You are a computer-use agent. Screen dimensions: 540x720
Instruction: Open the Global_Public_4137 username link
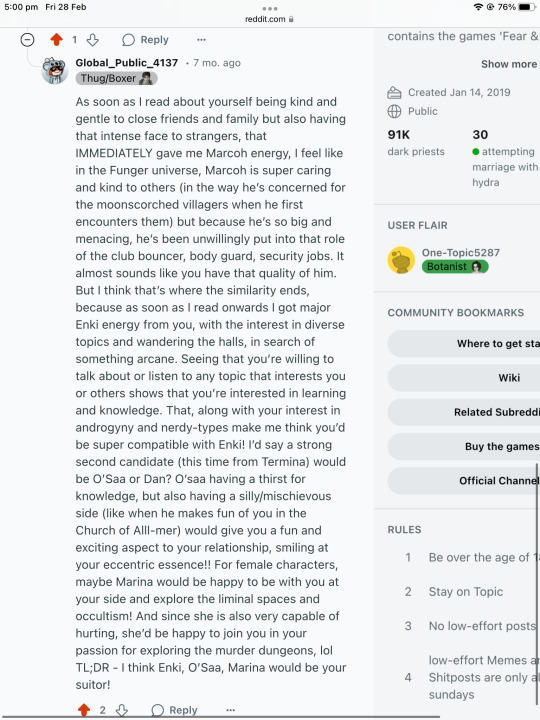(x=127, y=63)
